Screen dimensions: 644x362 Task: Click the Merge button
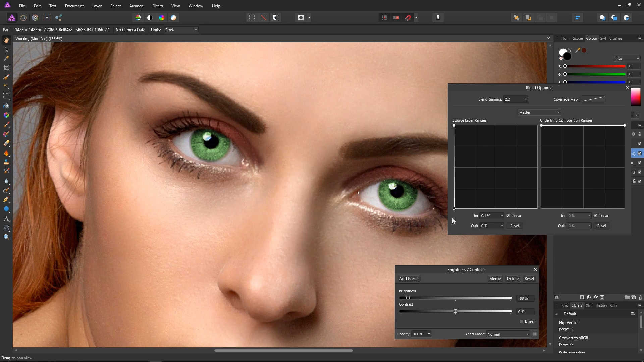click(495, 279)
